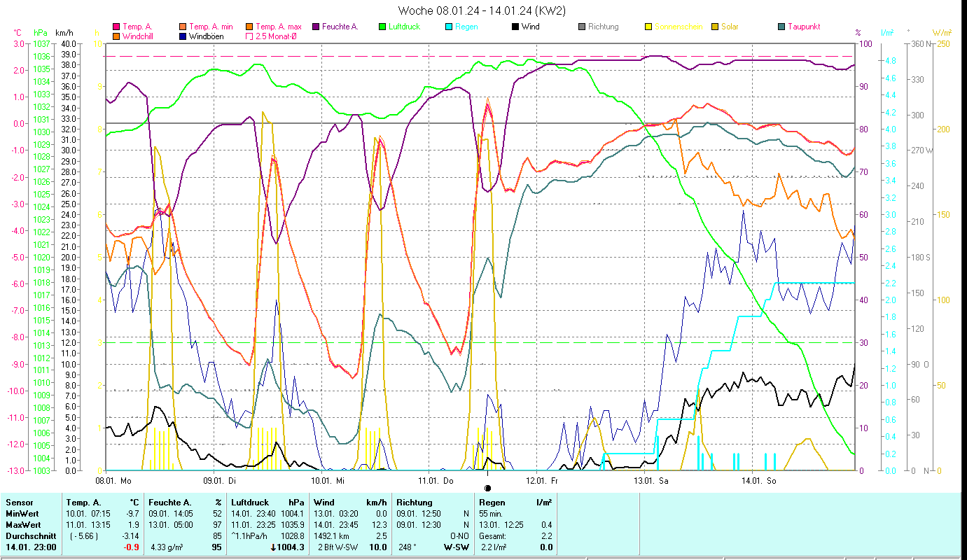
Task: Click the '13.01. 05:00' humidity timestamp
Action: coord(170,525)
